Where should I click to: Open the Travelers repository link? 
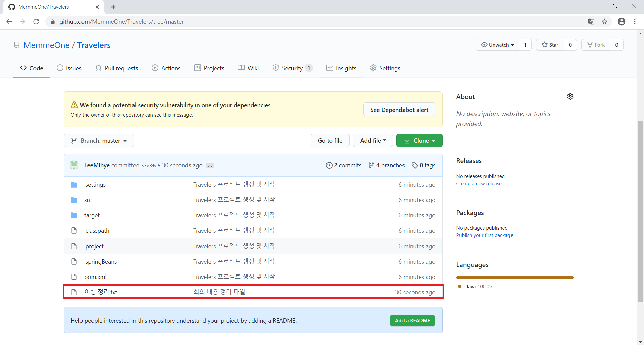94,45
